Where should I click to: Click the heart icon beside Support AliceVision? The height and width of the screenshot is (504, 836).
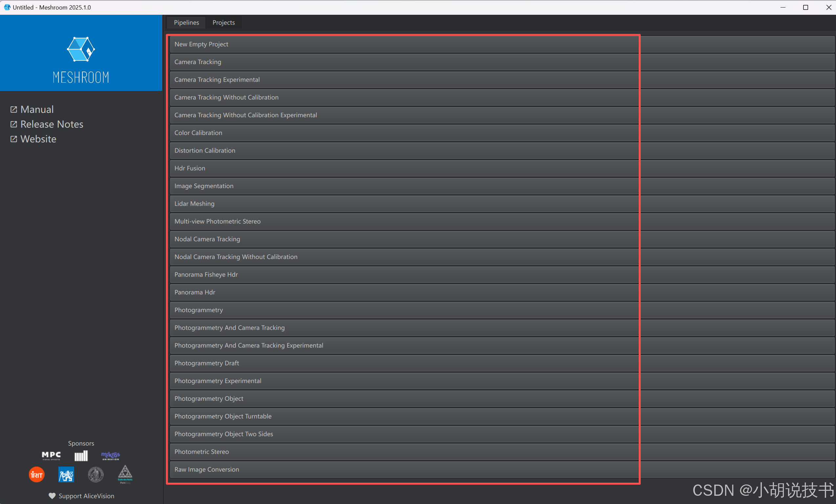pyautogui.click(x=52, y=495)
